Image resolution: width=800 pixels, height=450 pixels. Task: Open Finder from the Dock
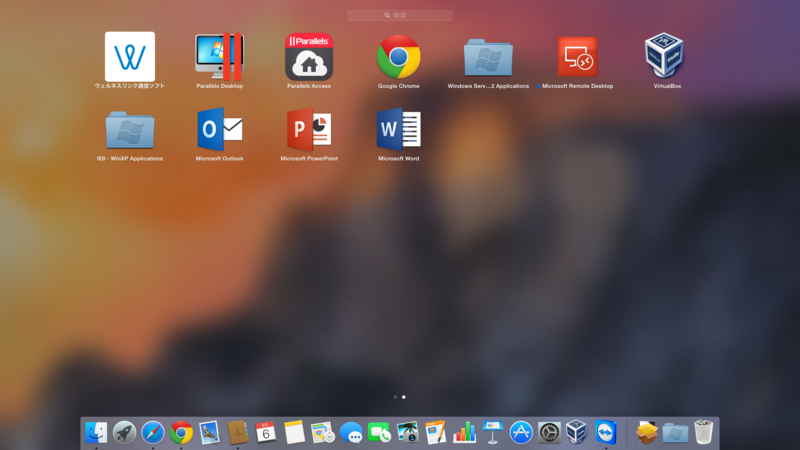(96, 433)
